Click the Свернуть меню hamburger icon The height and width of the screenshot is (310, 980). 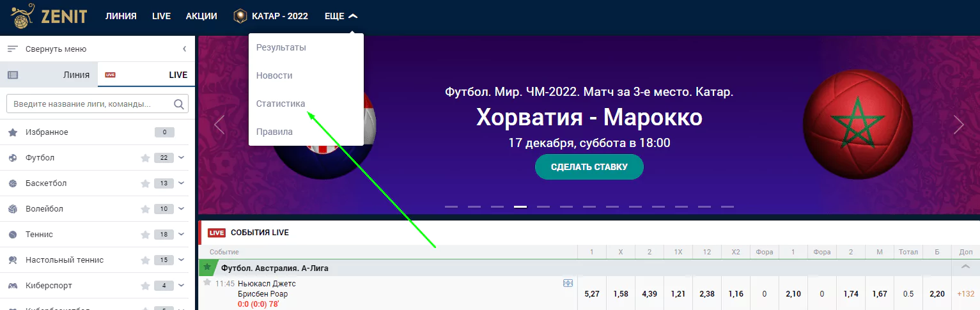pyautogui.click(x=12, y=49)
